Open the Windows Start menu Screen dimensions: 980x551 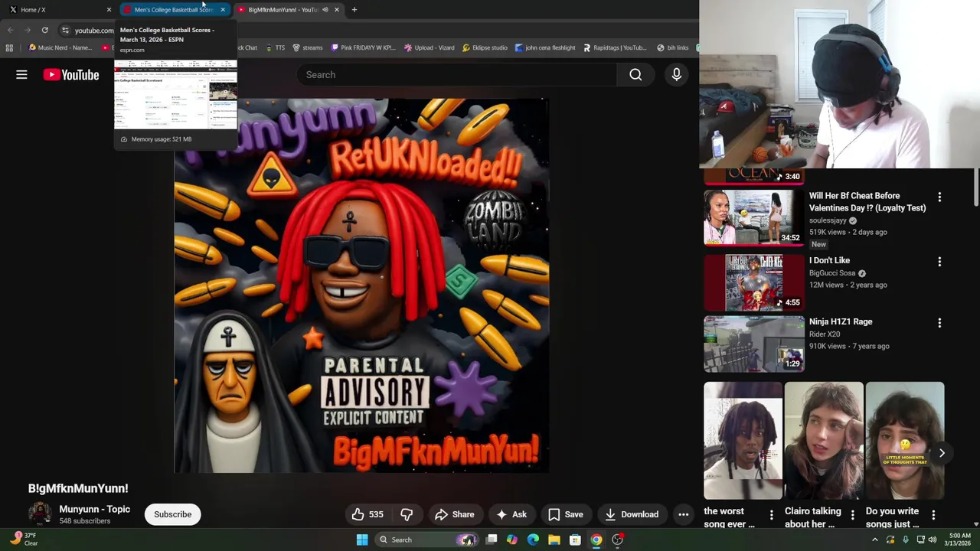point(362,540)
